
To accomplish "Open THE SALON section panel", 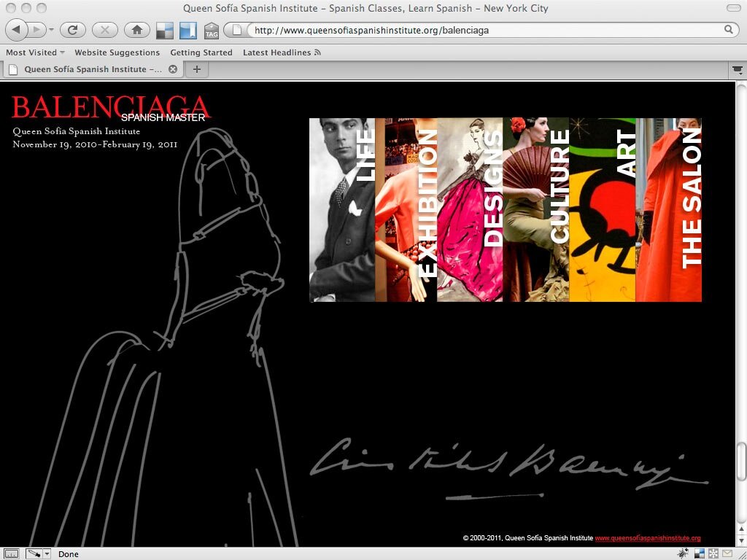I will tap(668, 209).
